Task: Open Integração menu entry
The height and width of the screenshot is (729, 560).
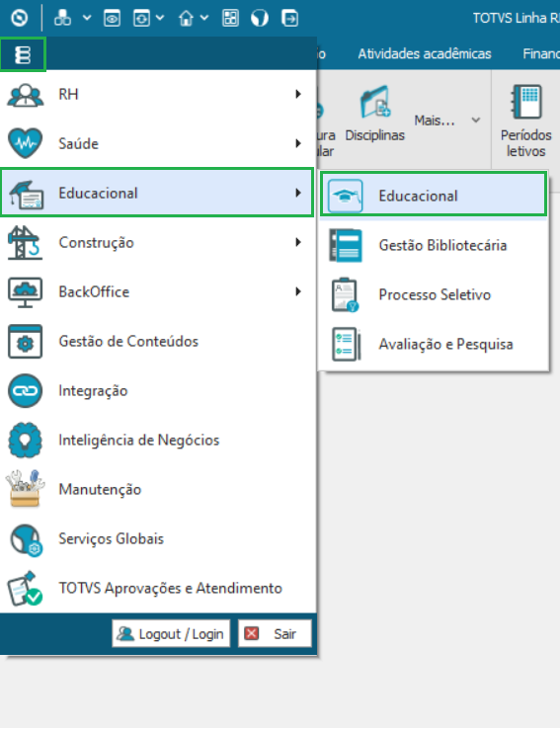Action: pyautogui.click(x=158, y=391)
